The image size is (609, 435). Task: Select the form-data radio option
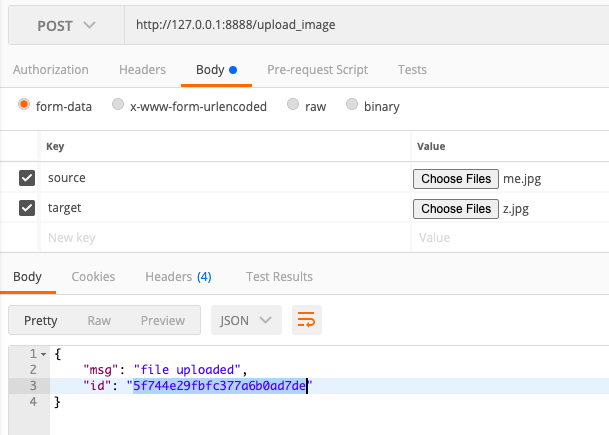(24, 104)
